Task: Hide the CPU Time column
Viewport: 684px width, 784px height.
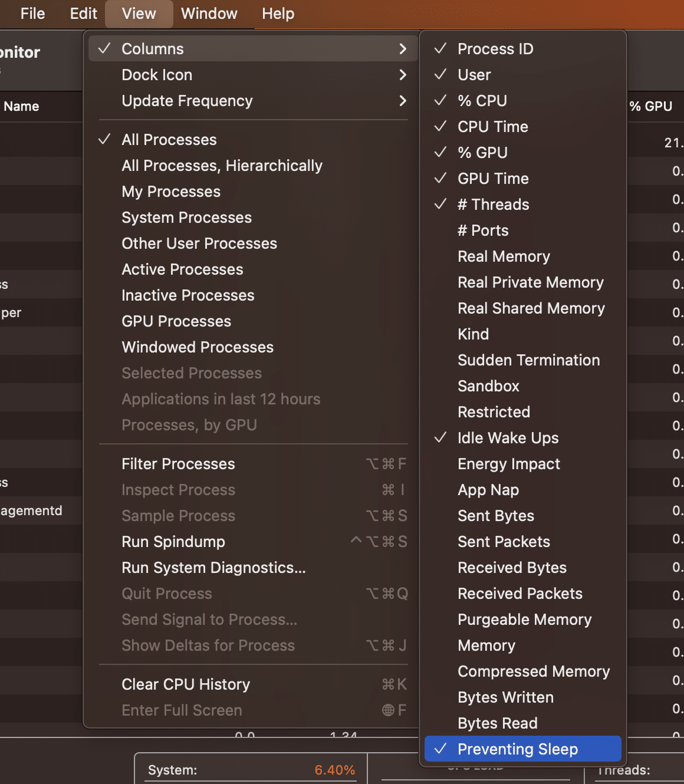Action: click(522, 127)
